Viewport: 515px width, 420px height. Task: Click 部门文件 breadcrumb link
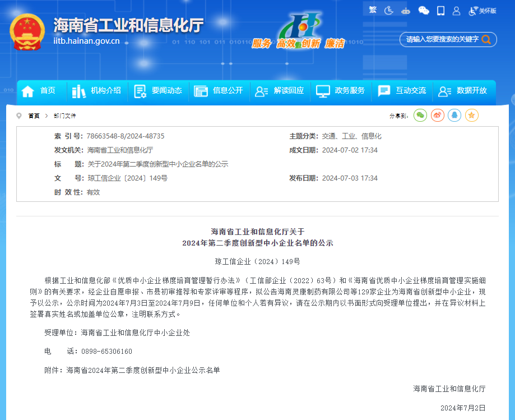click(65, 116)
